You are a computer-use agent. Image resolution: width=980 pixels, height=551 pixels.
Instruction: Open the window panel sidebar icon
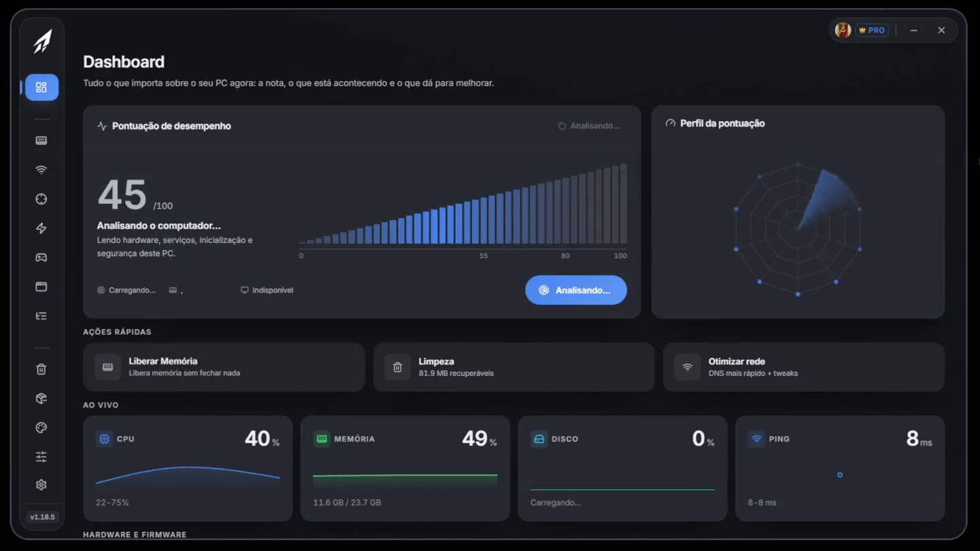[x=42, y=286]
